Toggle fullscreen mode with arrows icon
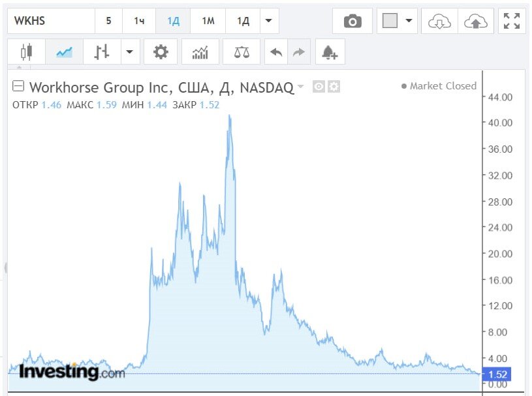The width and height of the screenshot is (532, 396). coord(512,21)
